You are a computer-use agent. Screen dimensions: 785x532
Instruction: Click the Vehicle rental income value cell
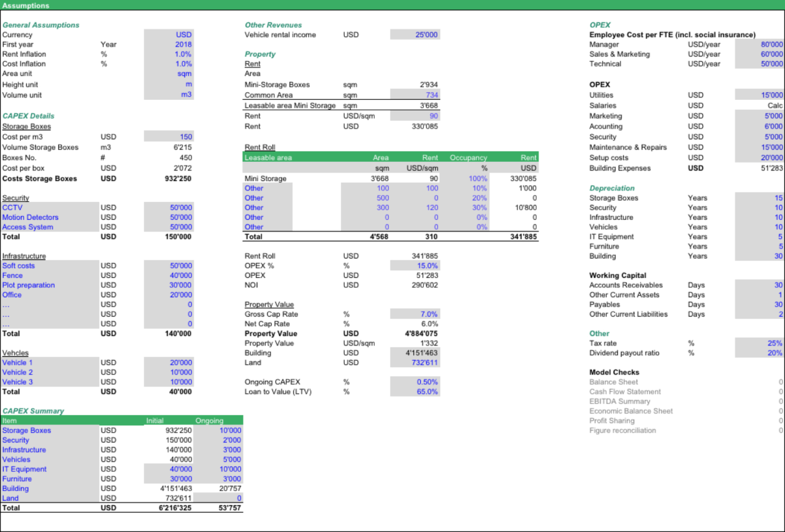point(415,34)
